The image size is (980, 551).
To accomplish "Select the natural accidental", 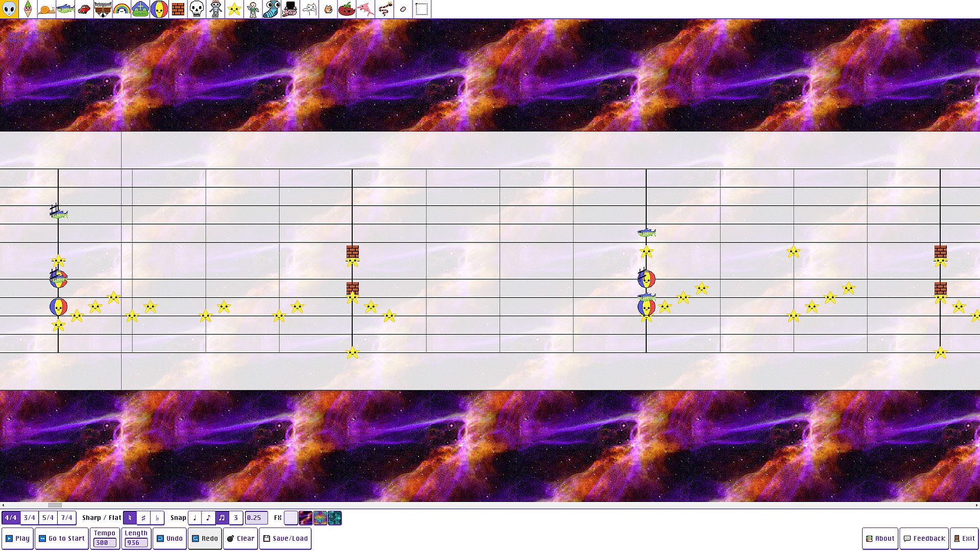I will pos(130,518).
